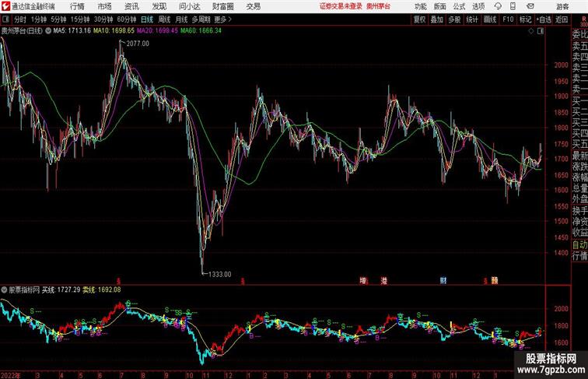Open the 功能 menu
Viewport: 588px width, 379px height.
click(420, 6)
